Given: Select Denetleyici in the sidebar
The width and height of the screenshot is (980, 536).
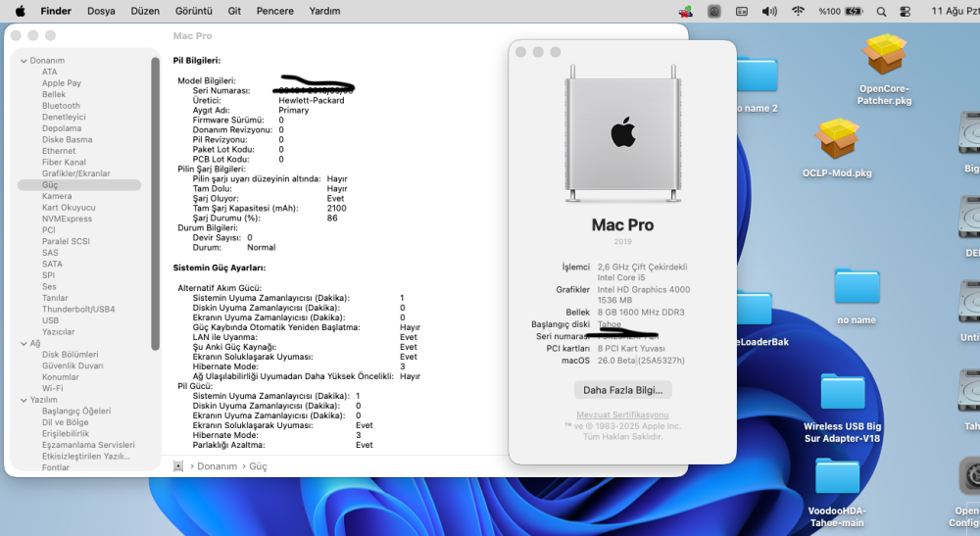Looking at the screenshot, I should click(64, 117).
